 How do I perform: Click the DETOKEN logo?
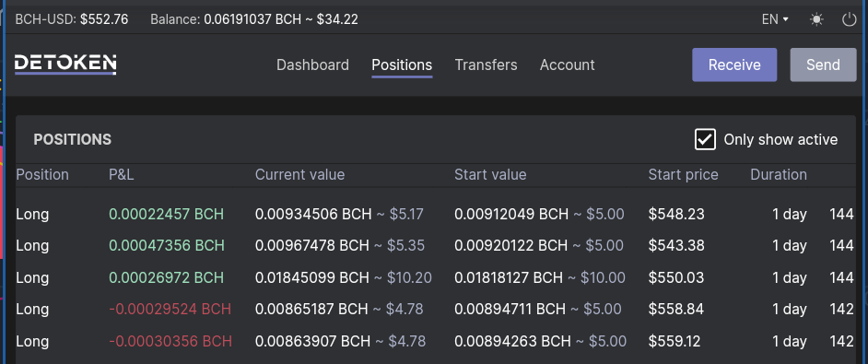coord(65,65)
